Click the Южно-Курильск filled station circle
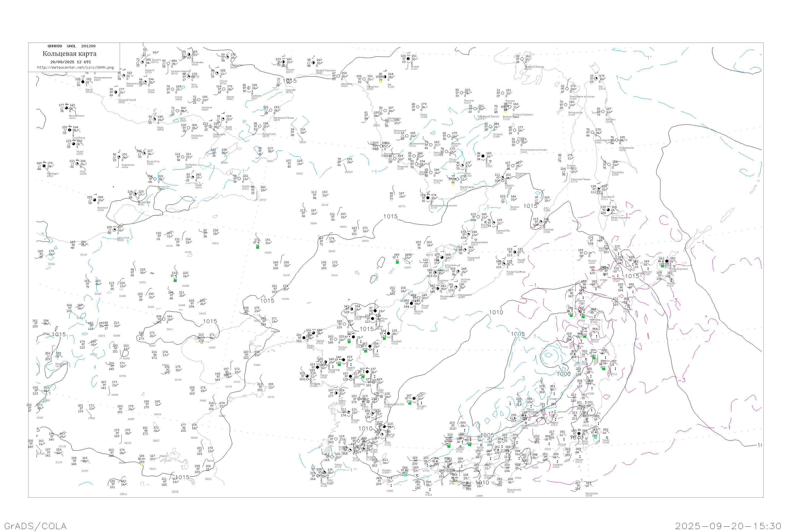The height and width of the screenshot is (532, 798). coord(667,261)
